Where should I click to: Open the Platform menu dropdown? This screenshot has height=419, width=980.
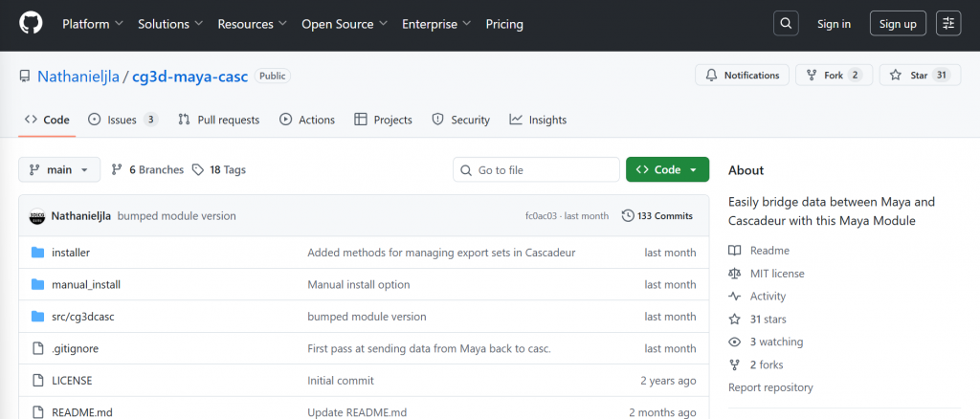(92, 24)
